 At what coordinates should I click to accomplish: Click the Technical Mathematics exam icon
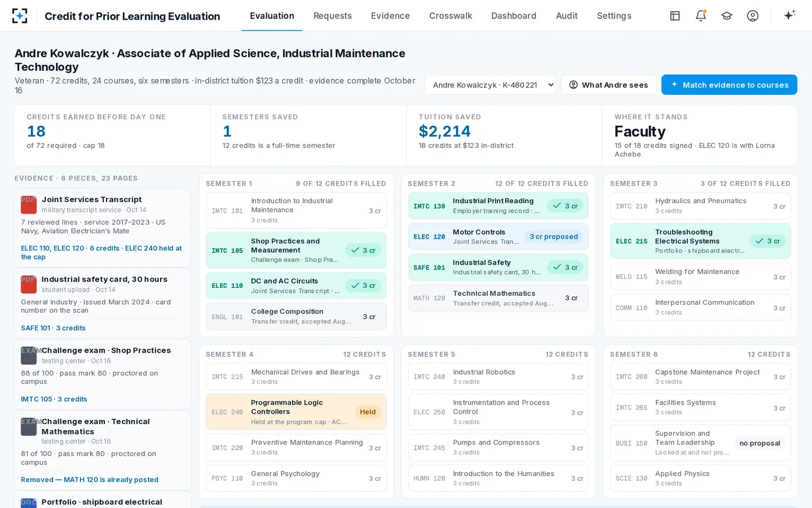click(x=29, y=426)
